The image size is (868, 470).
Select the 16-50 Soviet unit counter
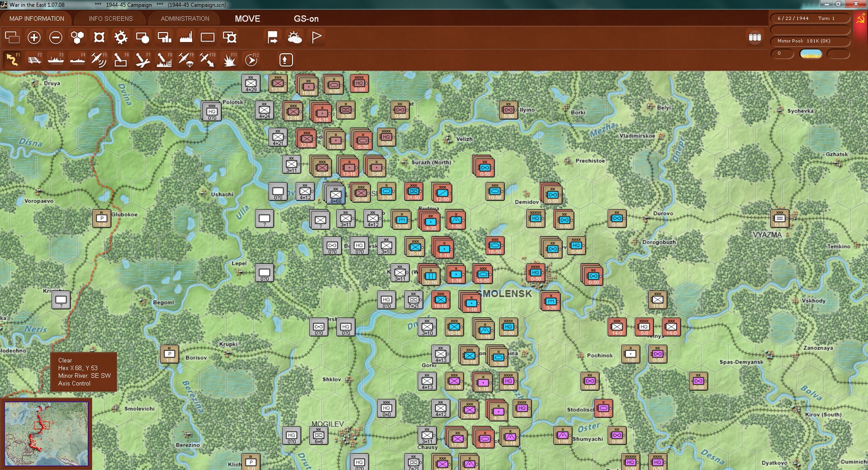point(495,246)
